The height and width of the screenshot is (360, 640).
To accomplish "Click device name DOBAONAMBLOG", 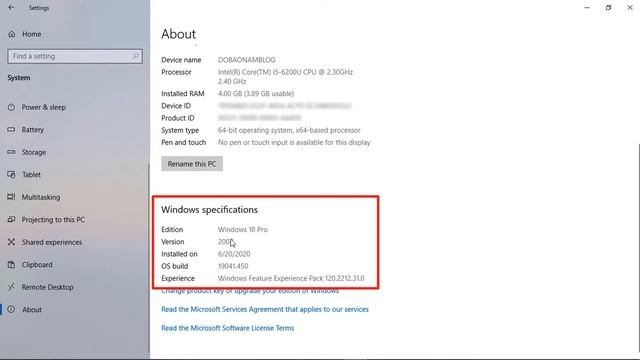I will pyautogui.click(x=247, y=60).
